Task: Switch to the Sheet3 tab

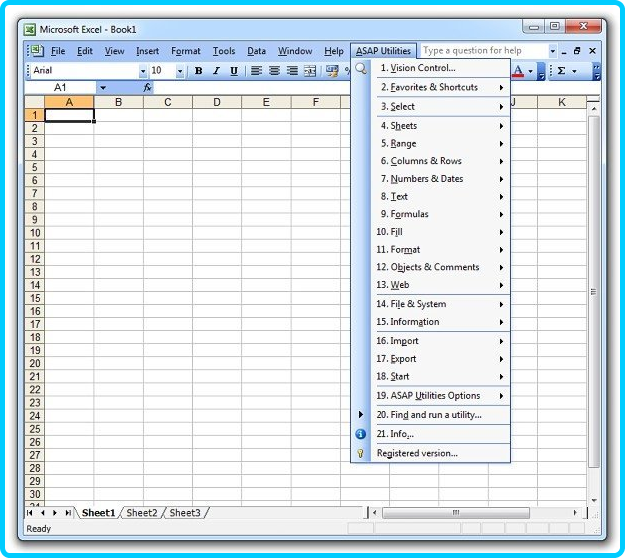Action: point(185,513)
